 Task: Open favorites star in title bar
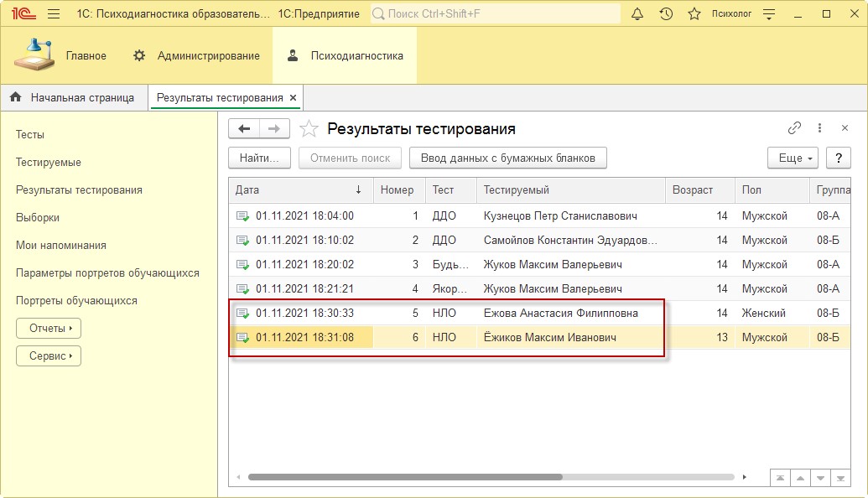tap(694, 13)
